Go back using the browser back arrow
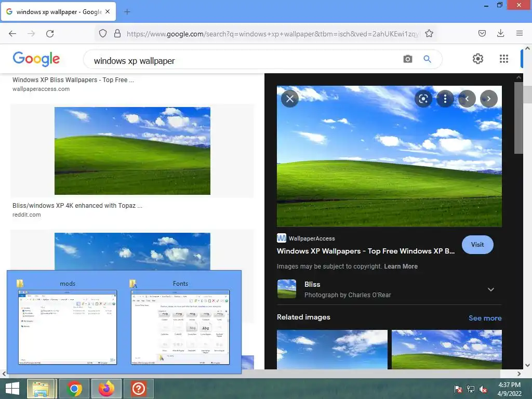 [12, 33]
